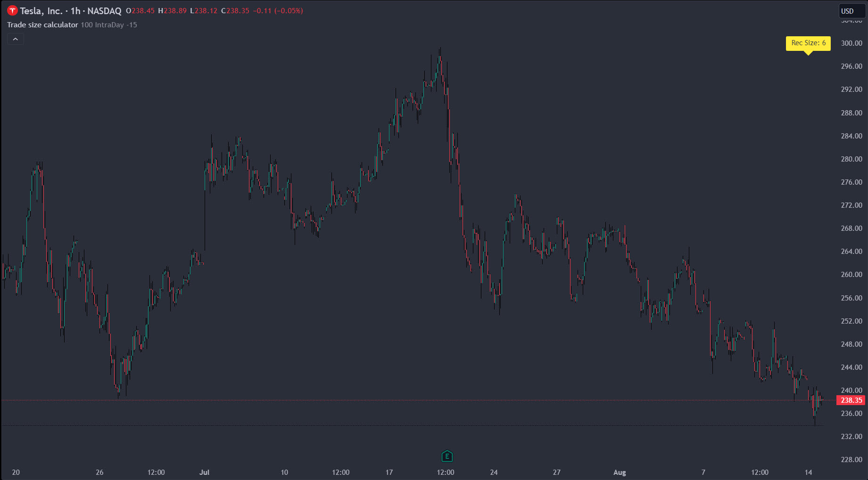Click the red current price tag 238.35
Screen dimensions: 868x480
pyautogui.click(x=851, y=400)
